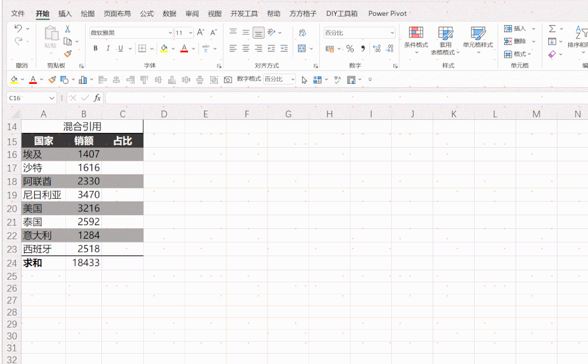The width and height of the screenshot is (588, 364).
Task: Switch to the 插入 ribbon tab
Action: click(x=65, y=14)
